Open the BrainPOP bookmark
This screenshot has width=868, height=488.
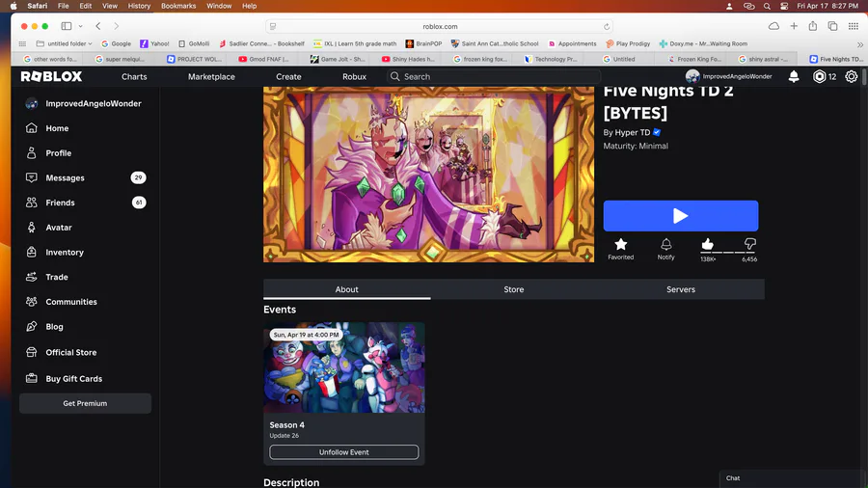tap(423, 43)
